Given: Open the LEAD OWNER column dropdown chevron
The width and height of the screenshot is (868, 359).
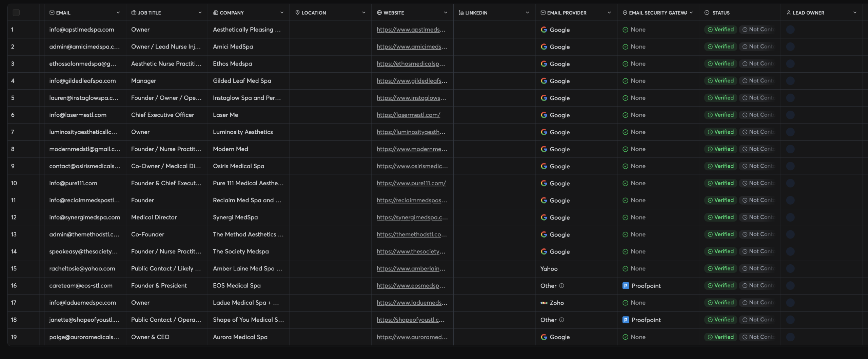Looking at the screenshot, I should [855, 13].
